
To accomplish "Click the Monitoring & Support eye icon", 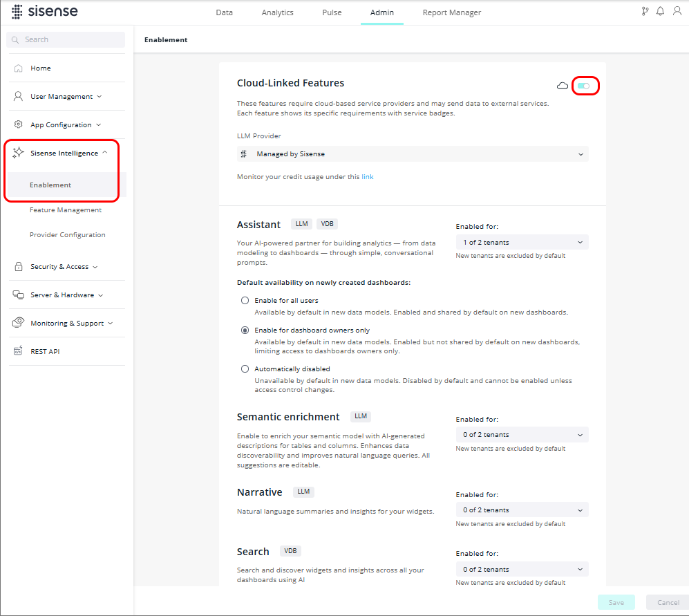I will pyautogui.click(x=18, y=323).
